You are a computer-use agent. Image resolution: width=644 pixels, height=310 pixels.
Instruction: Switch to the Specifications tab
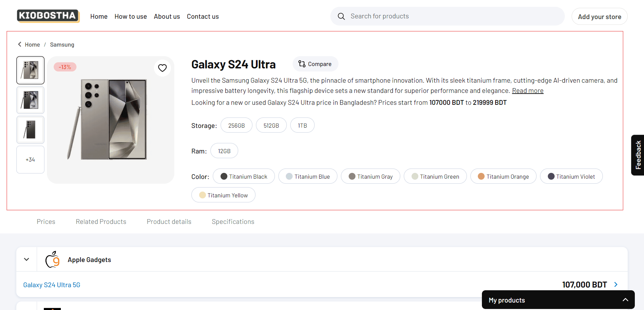pyautogui.click(x=233, y=222)
